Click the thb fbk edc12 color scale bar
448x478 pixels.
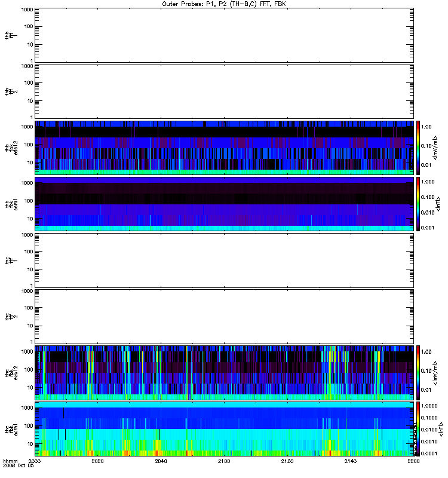(418, 148)
